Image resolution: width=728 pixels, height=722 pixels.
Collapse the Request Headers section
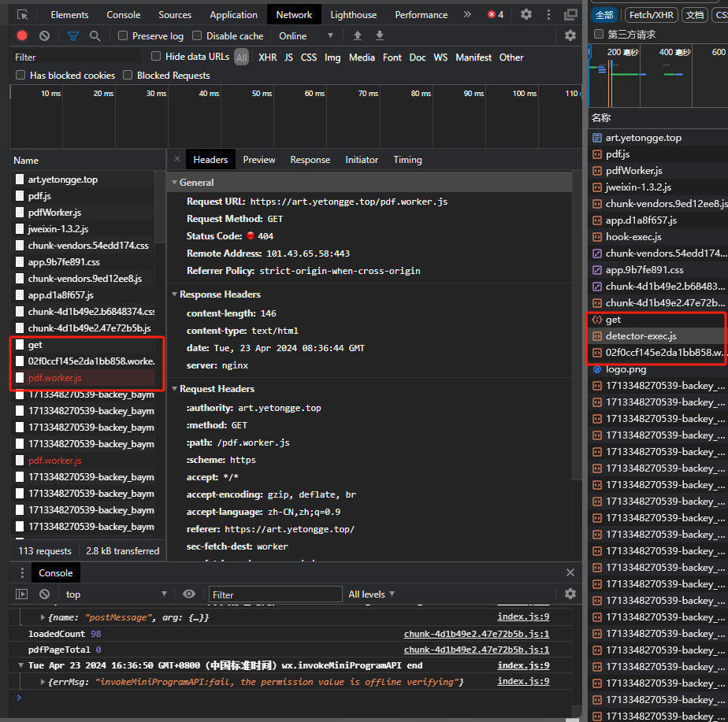click(175, 388)
